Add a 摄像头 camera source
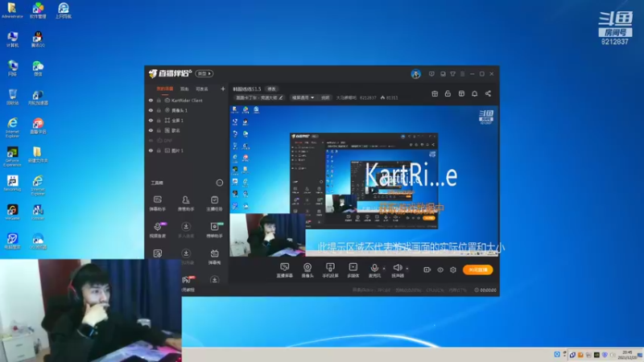 point(308,270)
